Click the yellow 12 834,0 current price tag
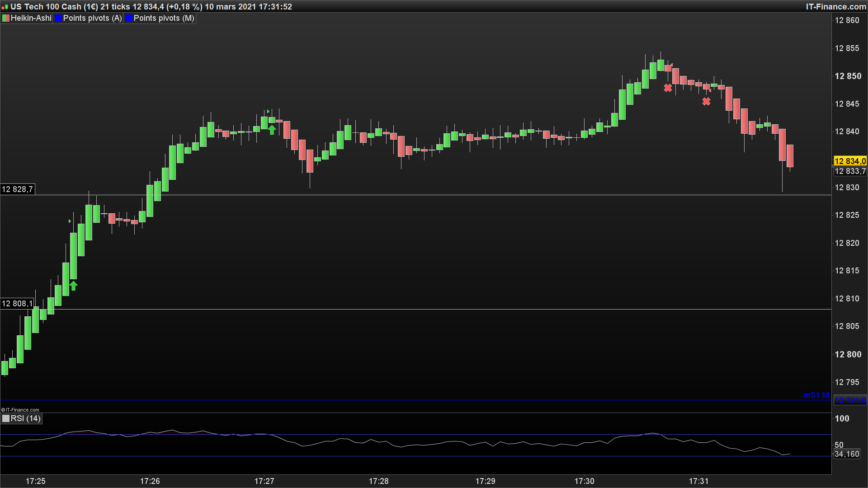Viewport: 868px width, 488px height. click(850, 161)
